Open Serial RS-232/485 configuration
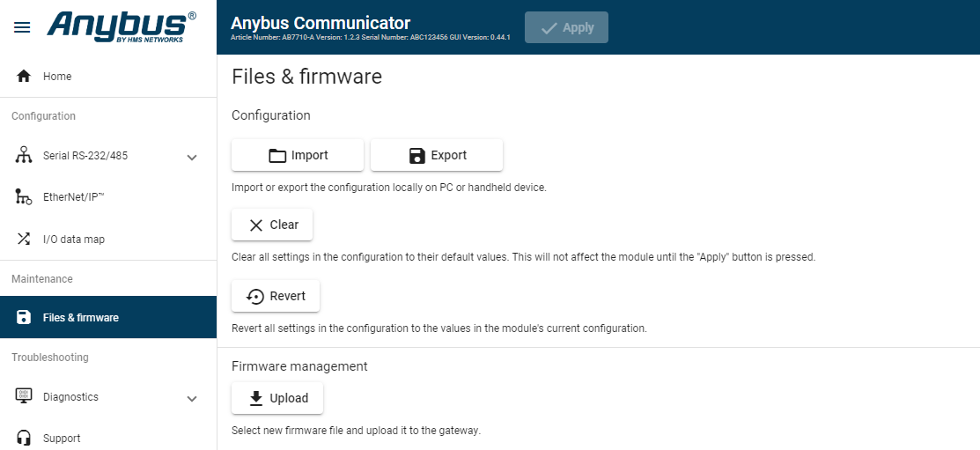The image size is (980, 450). pyautogui.click(x=108, y=156)
